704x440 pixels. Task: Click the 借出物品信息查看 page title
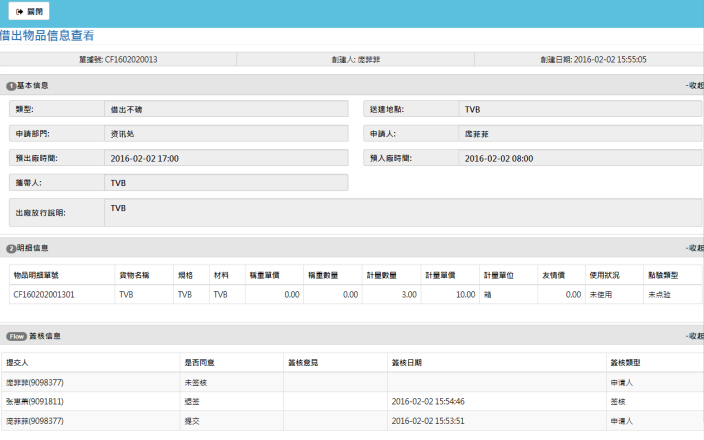pyautogui.click(x=48, y=36)
